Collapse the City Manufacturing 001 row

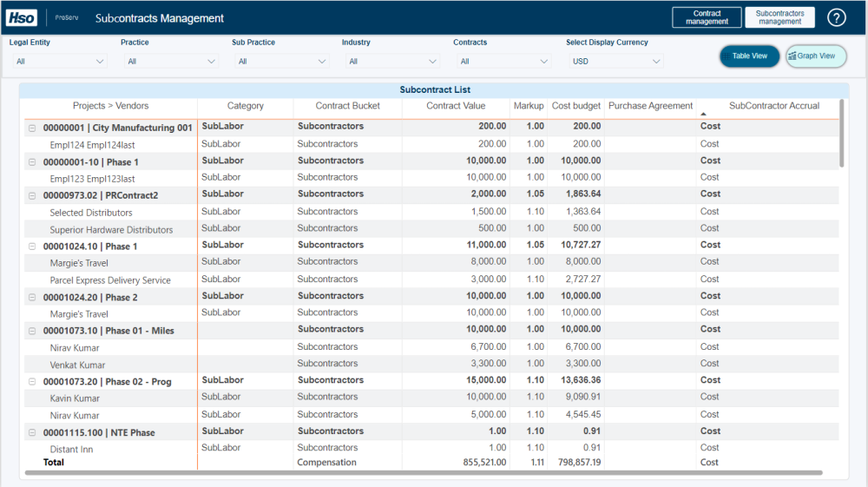[32, 128]
